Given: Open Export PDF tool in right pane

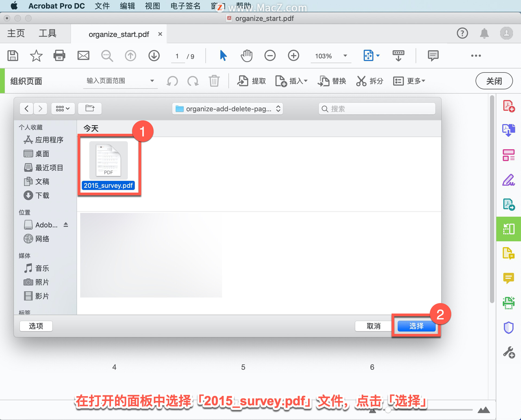Looking at the screenshot, I should 509,130.
